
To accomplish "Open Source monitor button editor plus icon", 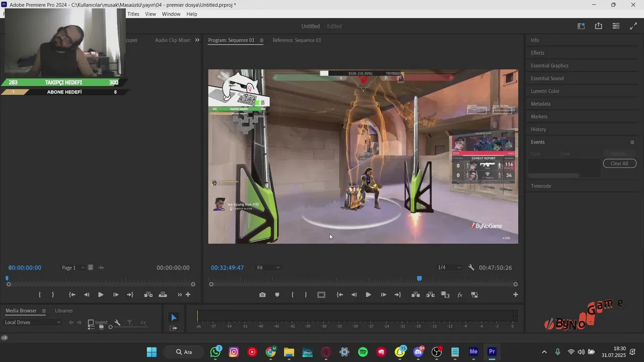I will point(188,295).
